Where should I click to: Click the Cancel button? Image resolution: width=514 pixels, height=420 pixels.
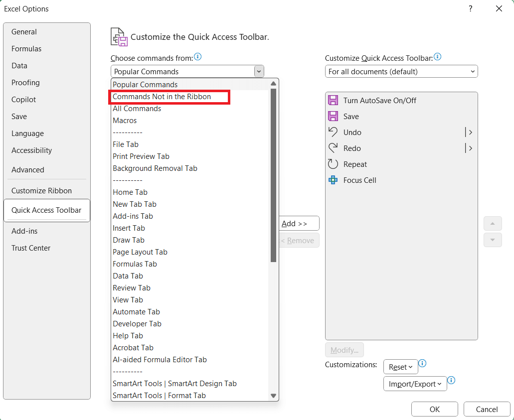click(487, 409)
